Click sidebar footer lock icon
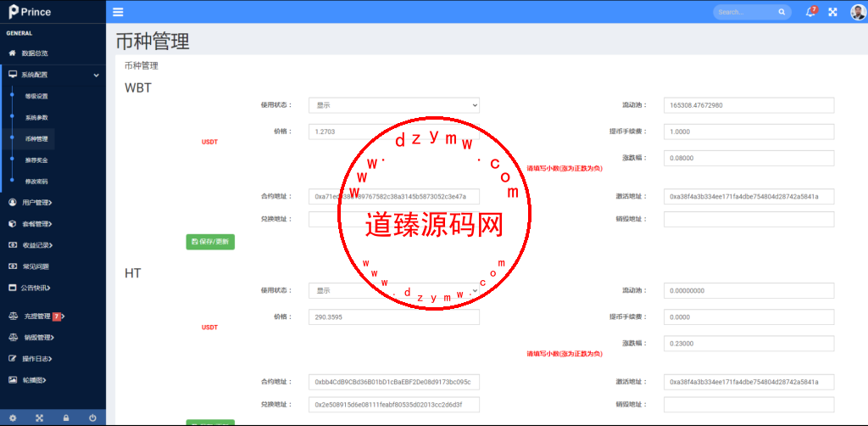The image size is (868, 426). 66,418
